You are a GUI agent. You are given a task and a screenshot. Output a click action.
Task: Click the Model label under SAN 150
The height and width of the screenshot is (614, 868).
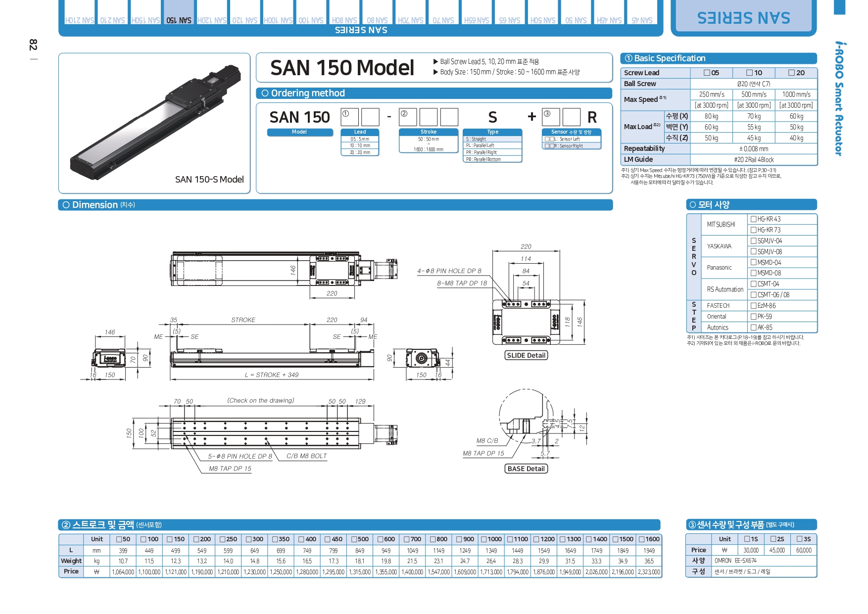coord(299,132)
